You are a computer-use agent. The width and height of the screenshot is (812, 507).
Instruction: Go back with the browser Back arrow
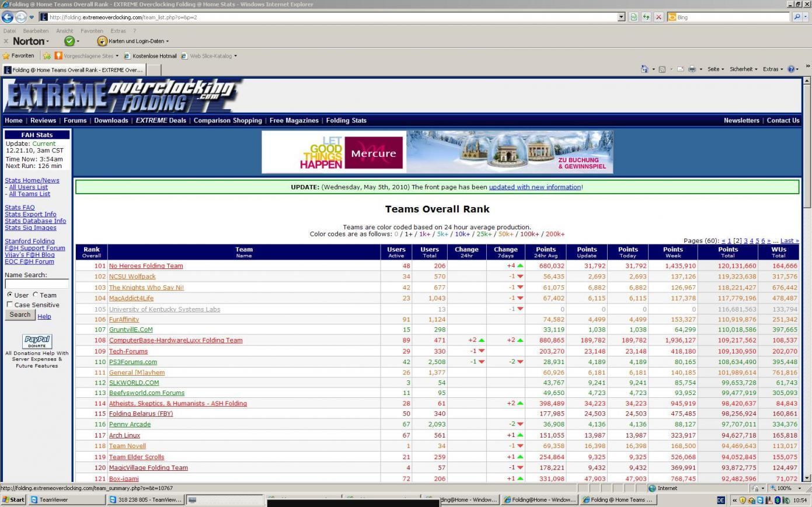8,17
